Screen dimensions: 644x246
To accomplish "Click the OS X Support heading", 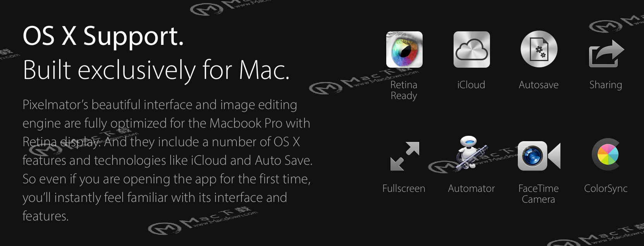I will point(103,36).
